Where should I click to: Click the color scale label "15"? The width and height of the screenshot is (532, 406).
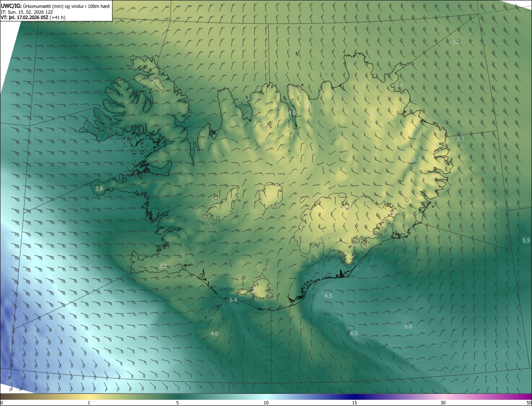click(355, 403)
